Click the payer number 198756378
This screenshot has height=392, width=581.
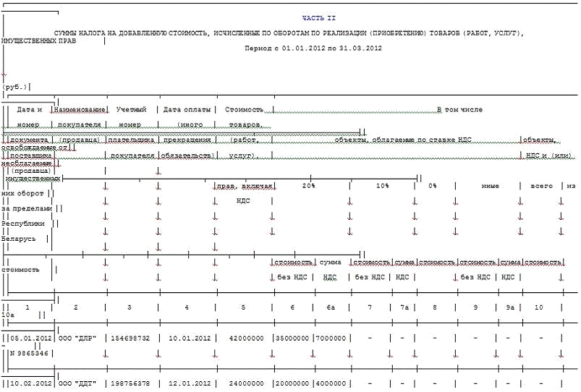130,384
